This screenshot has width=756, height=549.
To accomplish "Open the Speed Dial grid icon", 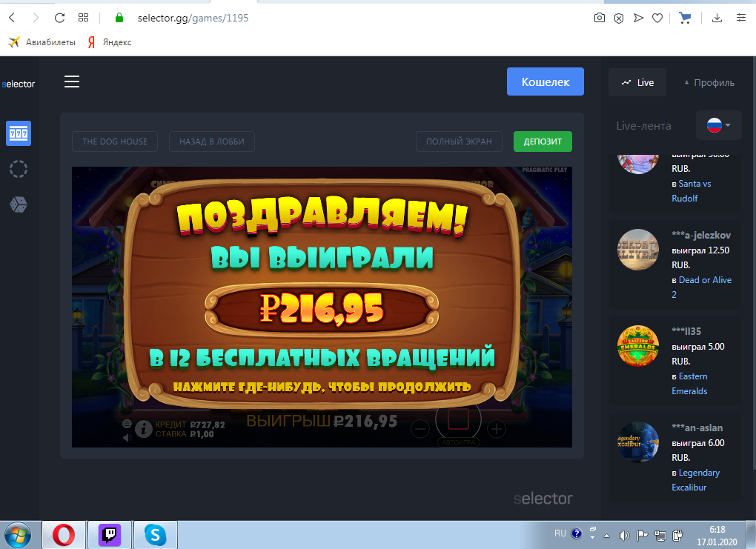I will click(84, 18).
